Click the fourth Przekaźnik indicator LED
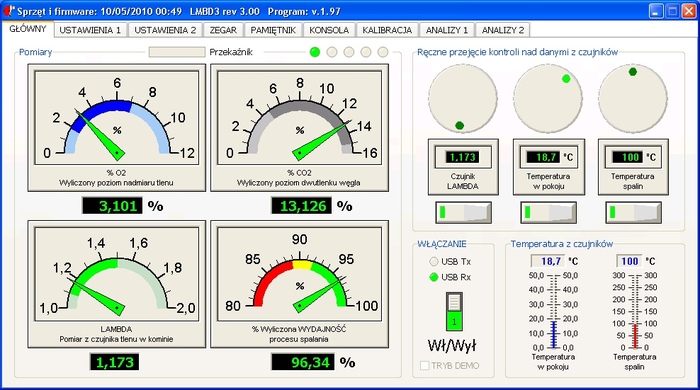Image resolution: width=700 pixels, height=390 pixels. pos(366,52)
